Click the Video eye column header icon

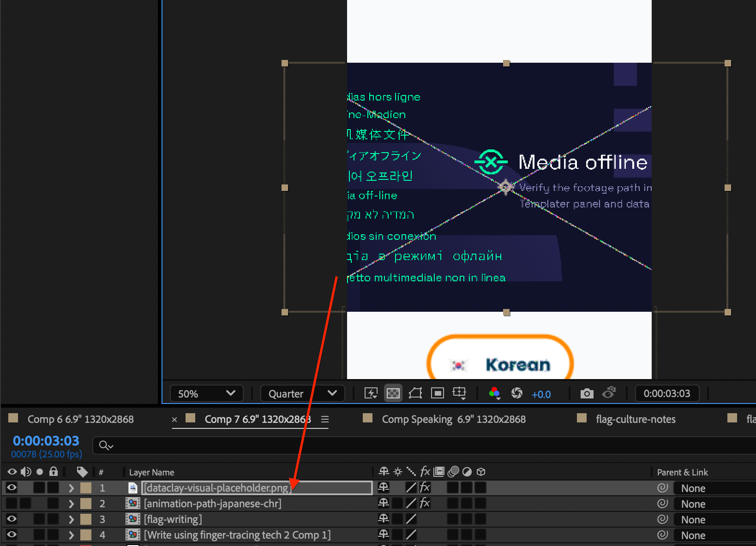coord(12,472)
